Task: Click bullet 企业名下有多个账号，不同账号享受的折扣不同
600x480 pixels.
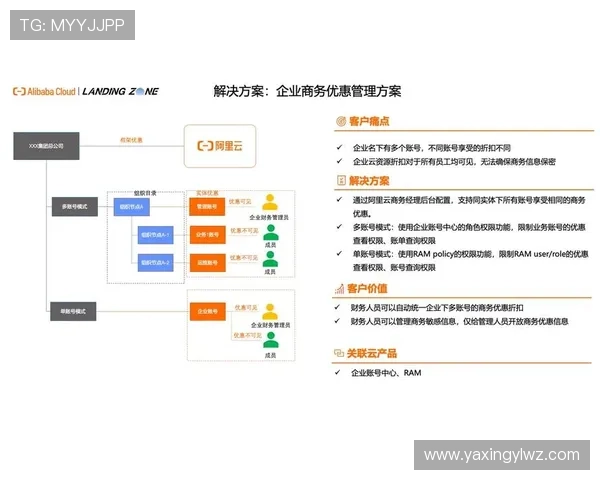Action: click(432, 148)
